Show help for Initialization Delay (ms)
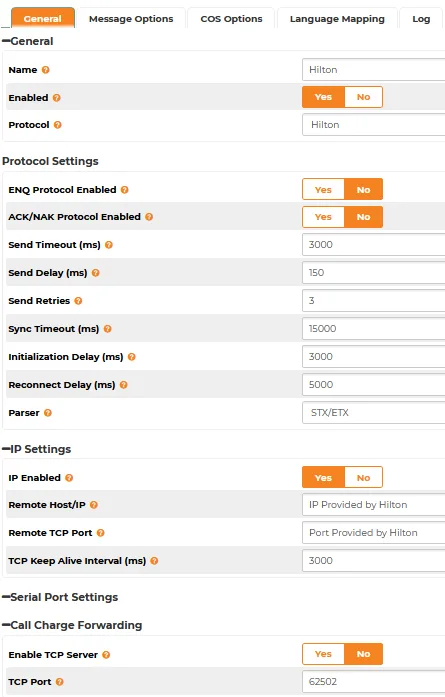 pos(132,357)
